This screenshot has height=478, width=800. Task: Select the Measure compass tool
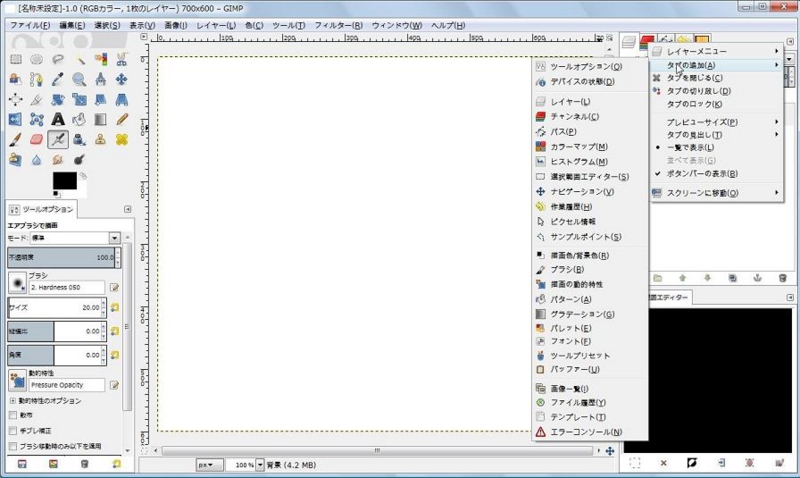[x=101, y=79]
